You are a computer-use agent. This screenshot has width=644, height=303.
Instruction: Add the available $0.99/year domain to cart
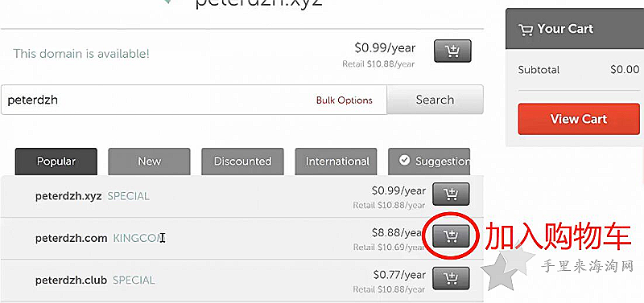[x=452, y=51]
